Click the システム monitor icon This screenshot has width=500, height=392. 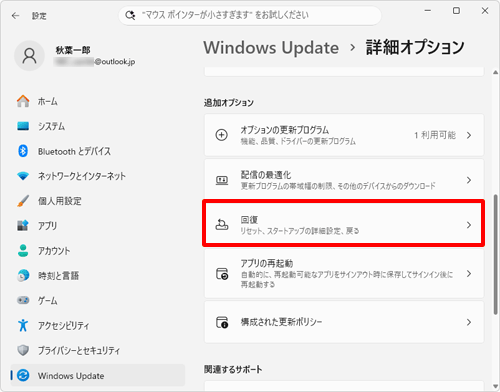point(23,126)
